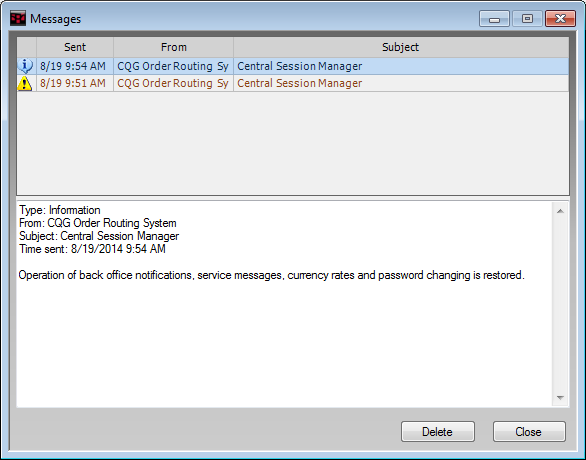Click the message body scrollbar track
The image size is (586, 460).
pyautogui.click(x=560, y=305)
